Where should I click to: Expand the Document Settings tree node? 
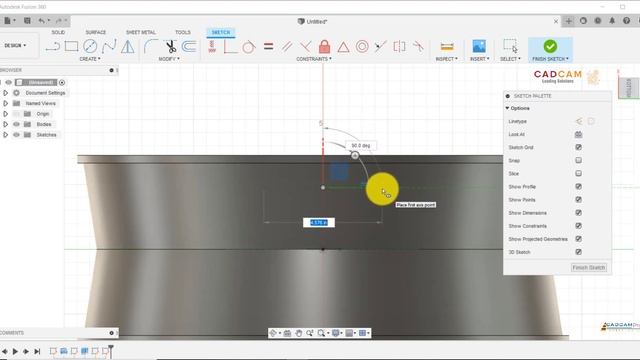pos(5,93)
